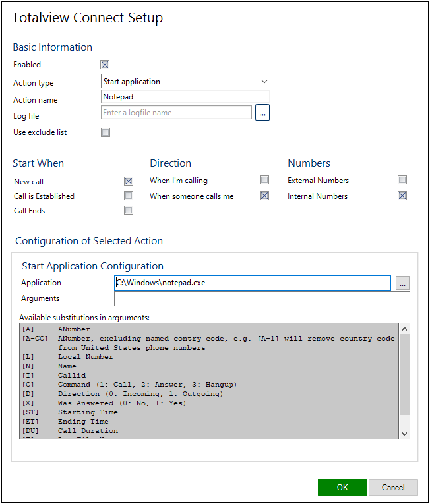Check the Call Ends option
The image size is (430, 504).
[129, 210]
